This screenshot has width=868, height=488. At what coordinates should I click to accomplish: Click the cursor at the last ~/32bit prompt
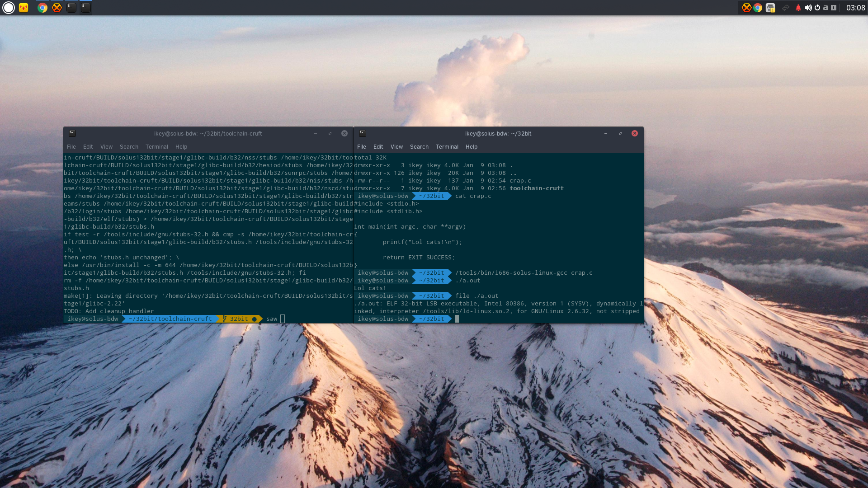point(457,319)
